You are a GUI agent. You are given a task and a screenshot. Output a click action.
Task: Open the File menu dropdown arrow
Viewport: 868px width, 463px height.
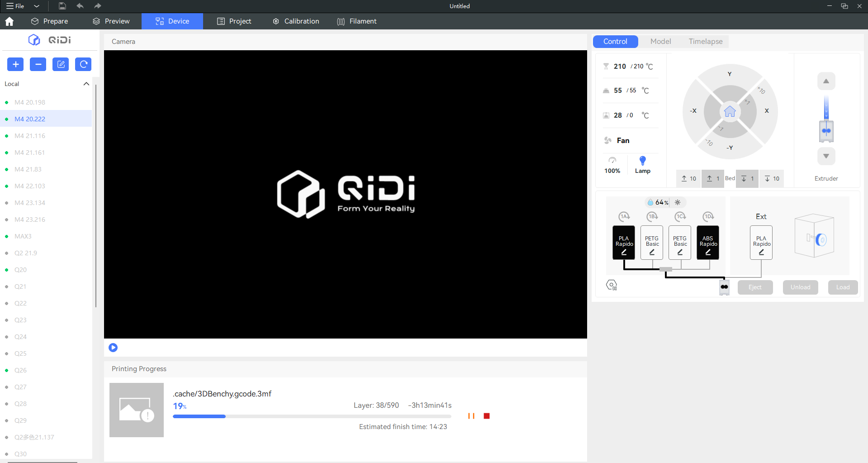(37, 6)
